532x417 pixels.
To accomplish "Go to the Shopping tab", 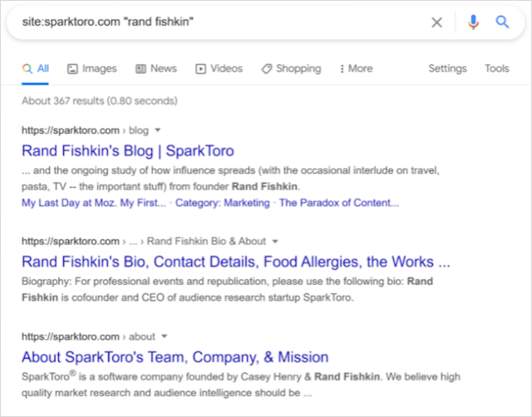I will (290, 69).
